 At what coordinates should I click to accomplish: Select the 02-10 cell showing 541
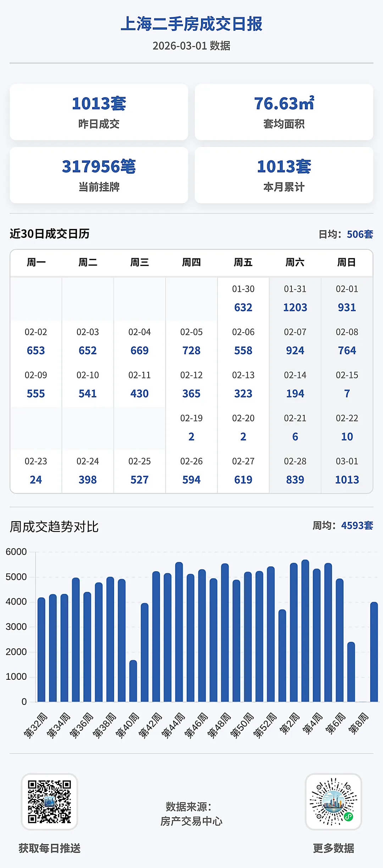pyautogui.click(x=88, y=385)
